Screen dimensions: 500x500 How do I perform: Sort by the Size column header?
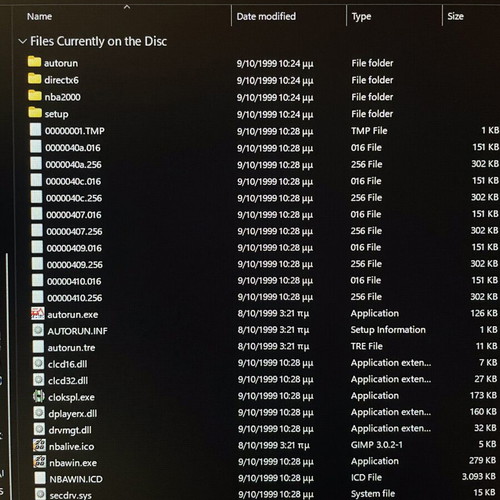tap(455, 16)
